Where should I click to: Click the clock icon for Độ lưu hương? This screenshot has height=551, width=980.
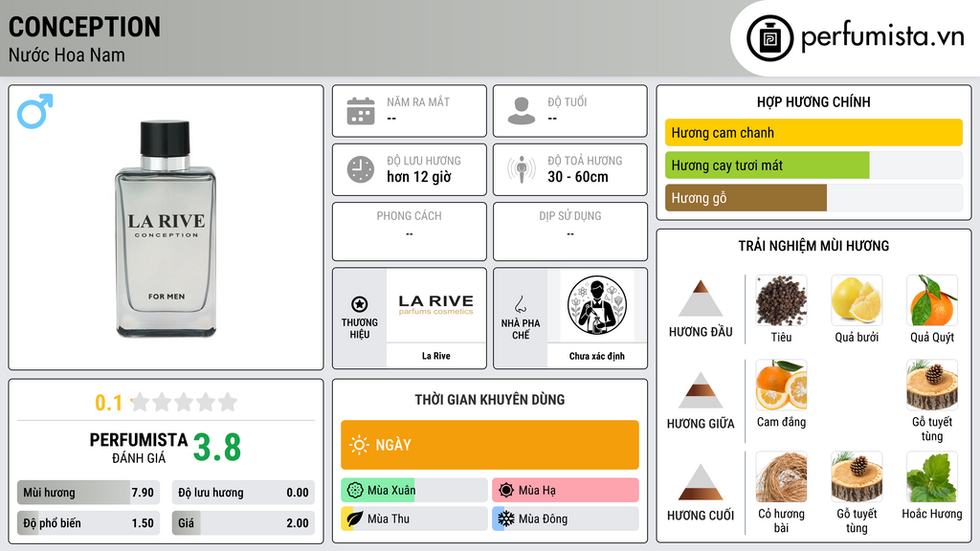pos(361,169)
